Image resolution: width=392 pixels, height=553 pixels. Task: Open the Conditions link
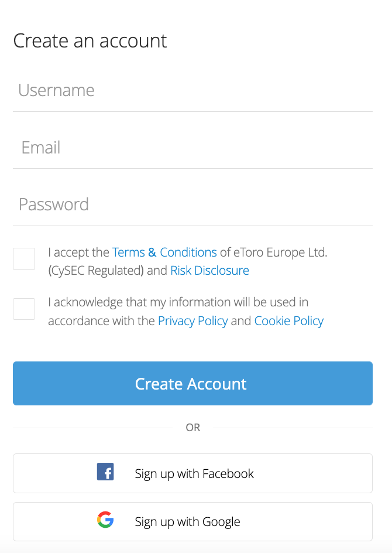tap(188, 252)
